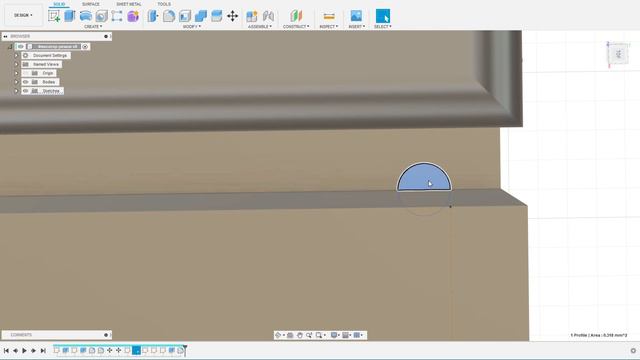This screenshot has width=640, height=360.
Task: Open the INSERT dropdown menu
Action: (x=356, y=27)
